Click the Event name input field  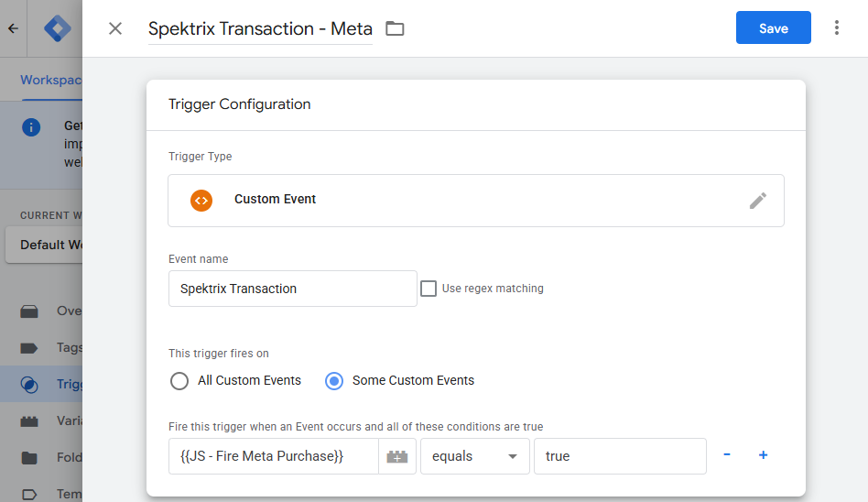point(292,289)
